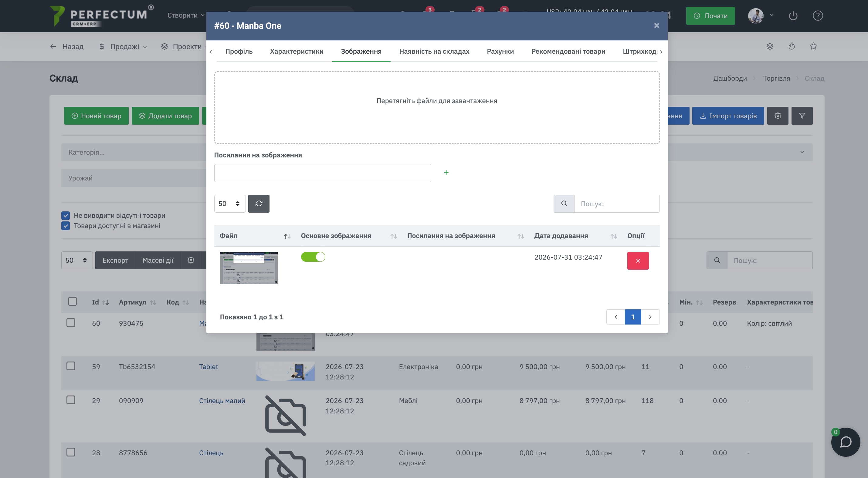The width and height of the screenshot is (868, 478).
Task: Select the Зображення tab
Action: pos(361,51)
